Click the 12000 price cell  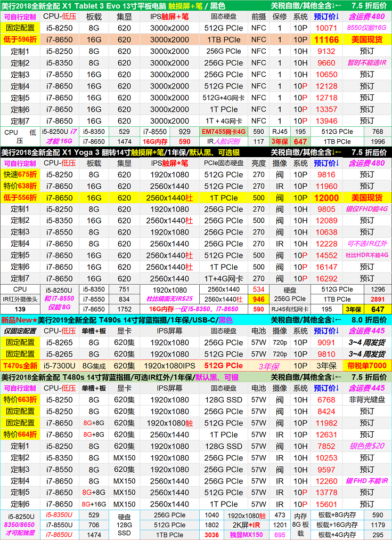click(326, 198)
